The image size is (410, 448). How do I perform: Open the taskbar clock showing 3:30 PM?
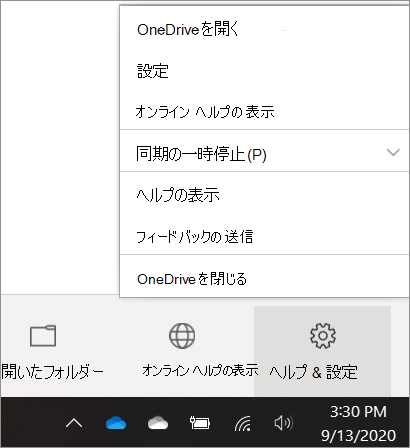[x=358, y=423]
